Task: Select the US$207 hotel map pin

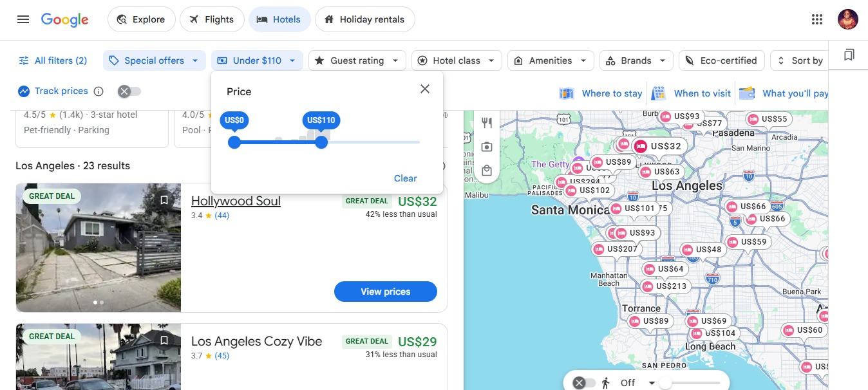Action: point(615,248)
